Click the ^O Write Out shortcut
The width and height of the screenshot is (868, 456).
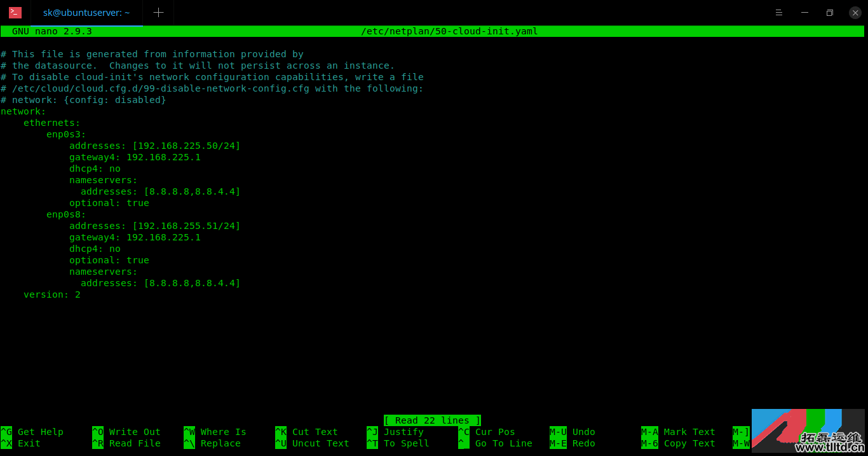tap(127, 432)
